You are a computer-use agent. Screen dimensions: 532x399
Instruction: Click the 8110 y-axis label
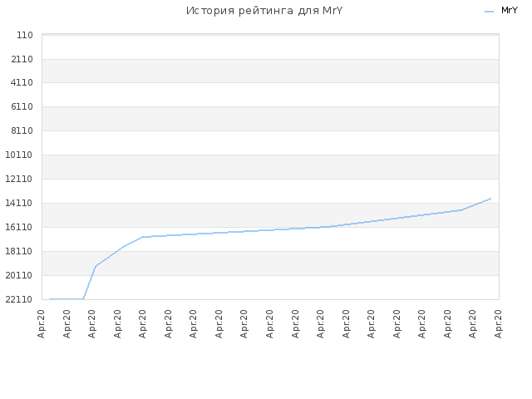click(22, 131)
